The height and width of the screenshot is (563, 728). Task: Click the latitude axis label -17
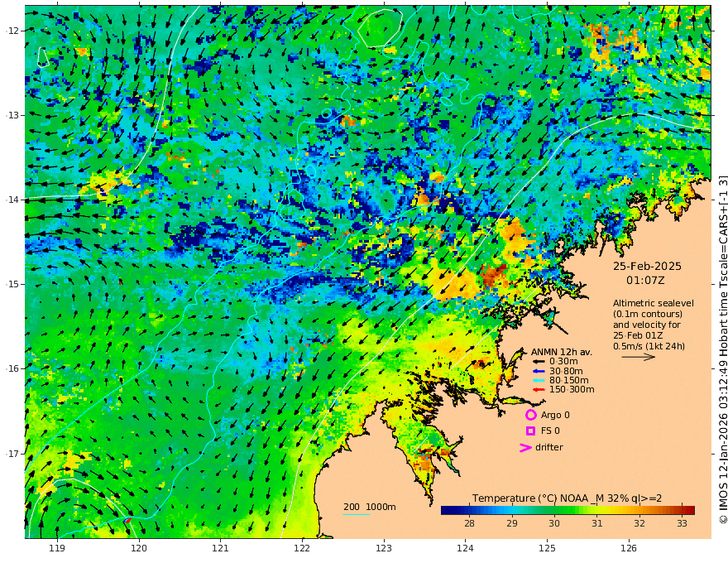pyautogui.click(x=12, y=454)
